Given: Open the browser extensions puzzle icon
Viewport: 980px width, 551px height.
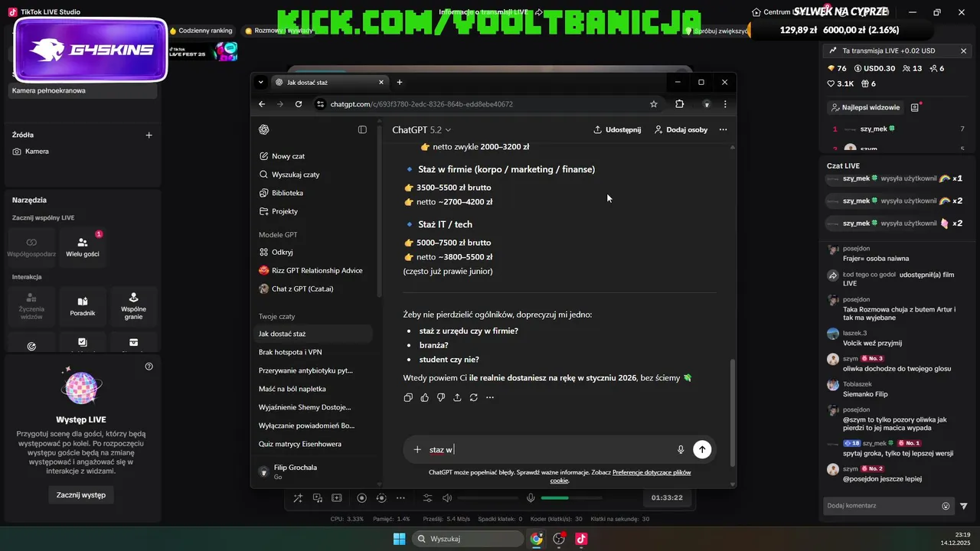Looking at the screenshot, I should [679, 104].
